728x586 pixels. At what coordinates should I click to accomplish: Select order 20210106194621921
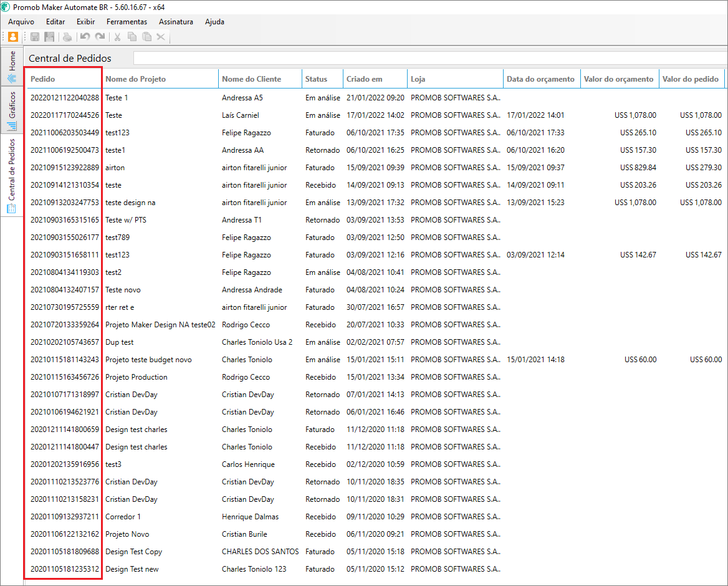65,412
